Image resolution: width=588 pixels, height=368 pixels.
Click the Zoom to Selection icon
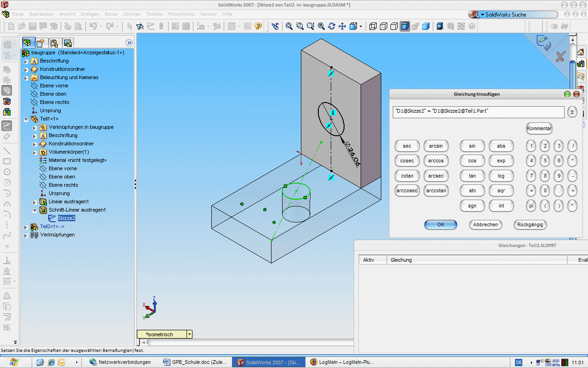click(321, 26)
